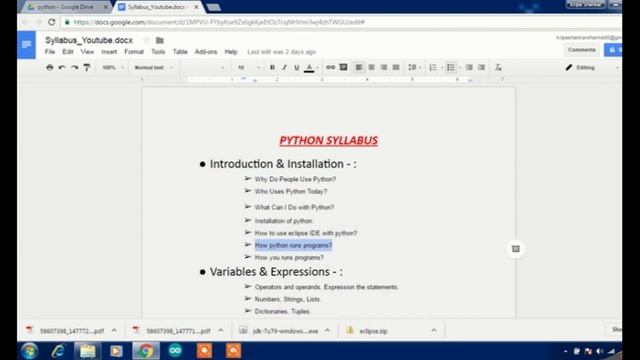The width and height of the screenshot is (640, 360).
Task: Reload the page in Chrome
Action: 51,22
